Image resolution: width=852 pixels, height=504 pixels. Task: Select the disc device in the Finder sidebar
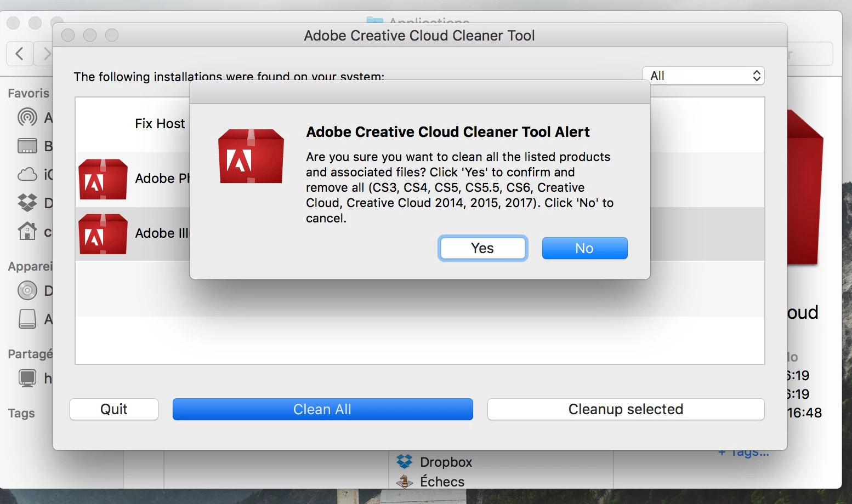(x=27, y=290)
